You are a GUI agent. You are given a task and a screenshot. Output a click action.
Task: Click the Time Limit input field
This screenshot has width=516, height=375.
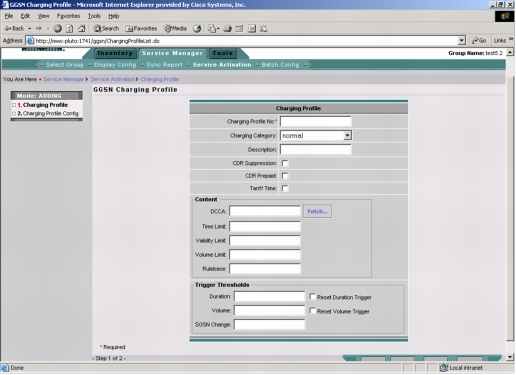click(x=265, y=226)
